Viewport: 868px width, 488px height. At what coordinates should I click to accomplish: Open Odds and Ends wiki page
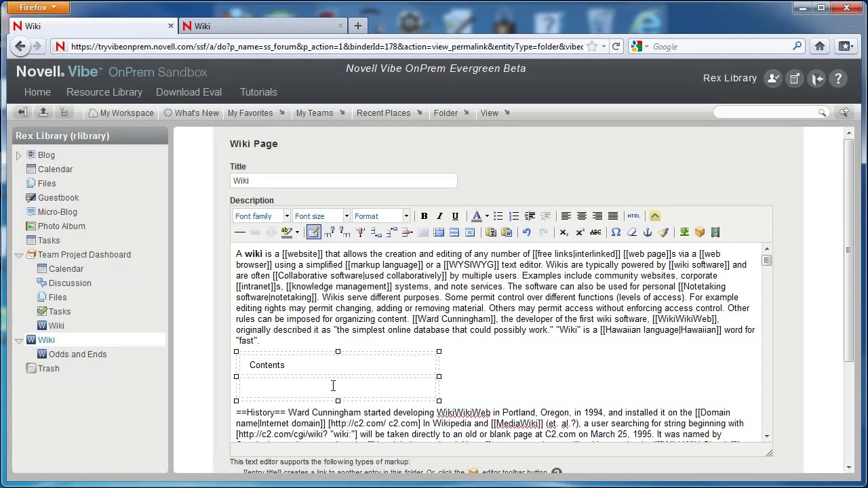77,354
